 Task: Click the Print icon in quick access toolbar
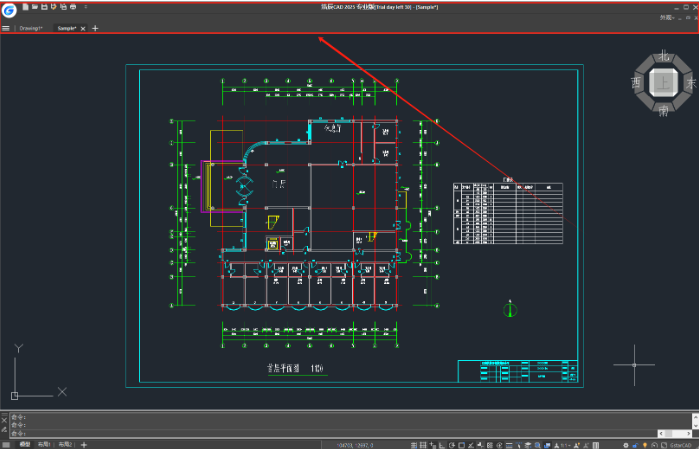pyautogui.click(x=73, y=7)
